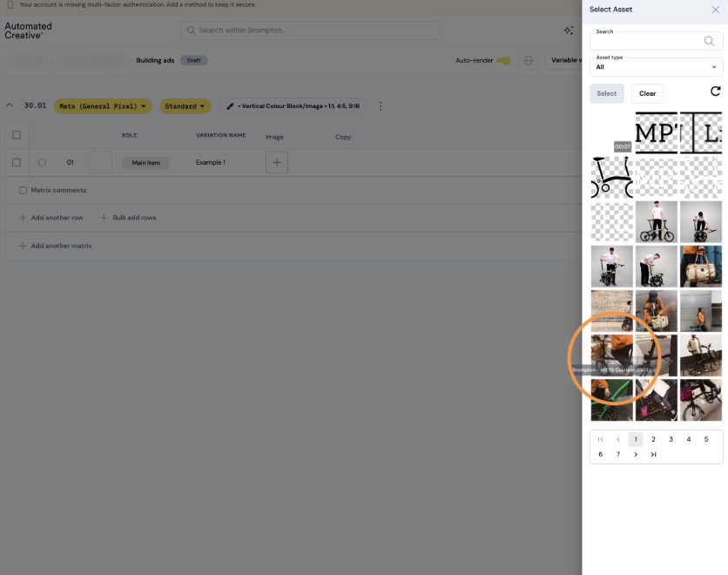Go to the next assets page

pyautogui.click(x=636, y=454)
